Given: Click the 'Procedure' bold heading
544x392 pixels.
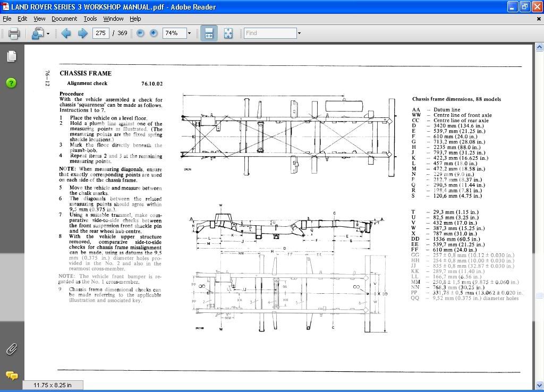Looking at the screenshot, I should 72,93.
